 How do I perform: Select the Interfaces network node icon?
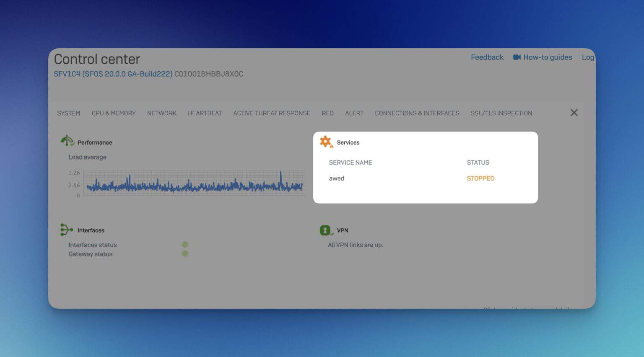[66, 229]
